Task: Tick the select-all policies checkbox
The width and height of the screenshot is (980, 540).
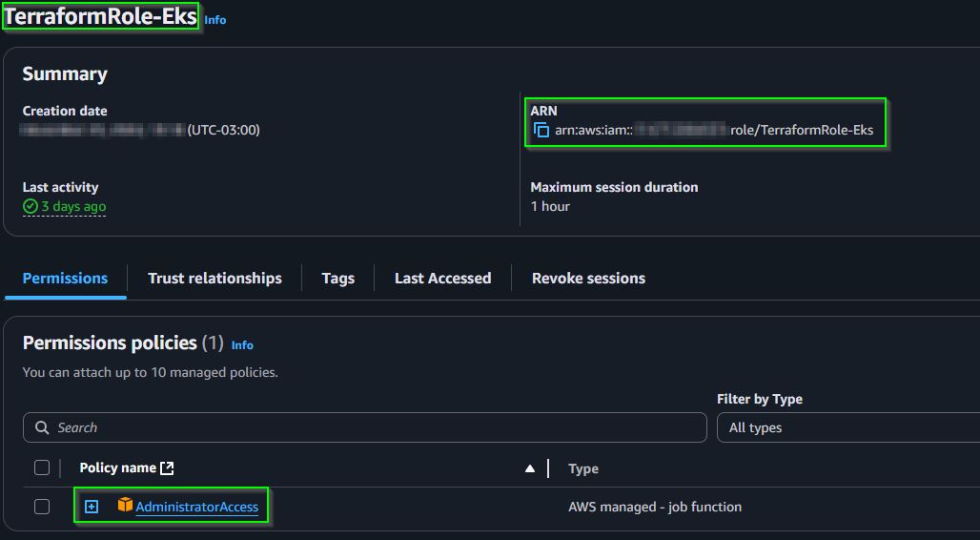Action: click(x=42, y=467)
